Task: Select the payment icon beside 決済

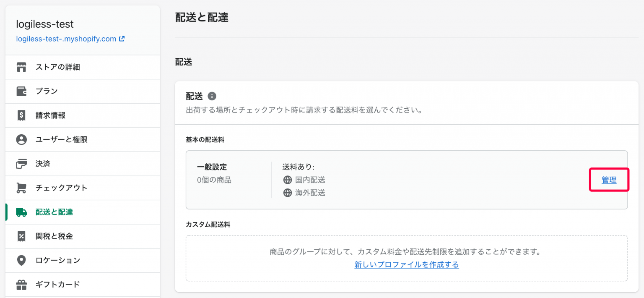Action: 21,164
